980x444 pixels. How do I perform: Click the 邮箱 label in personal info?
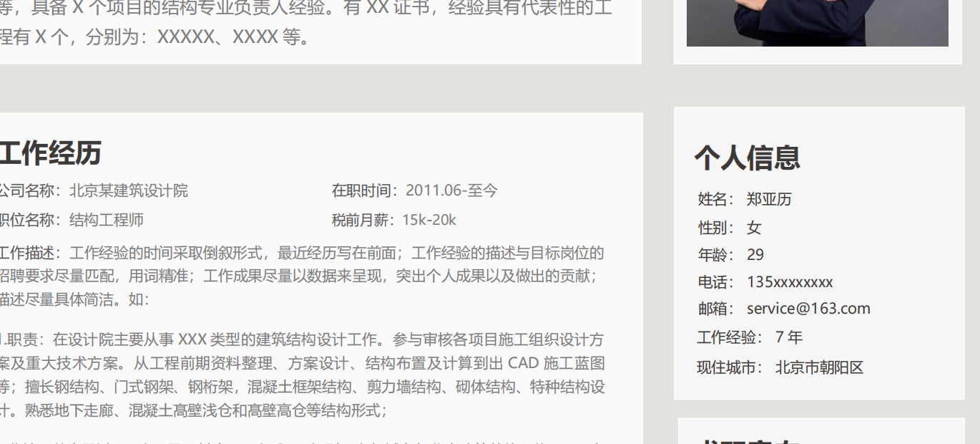tap(715, 309)
